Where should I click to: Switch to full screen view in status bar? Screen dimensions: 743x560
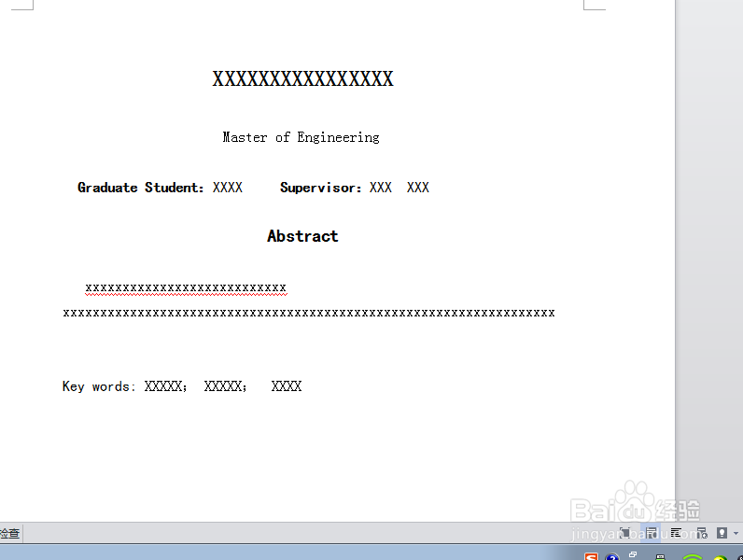coord(624,534)
